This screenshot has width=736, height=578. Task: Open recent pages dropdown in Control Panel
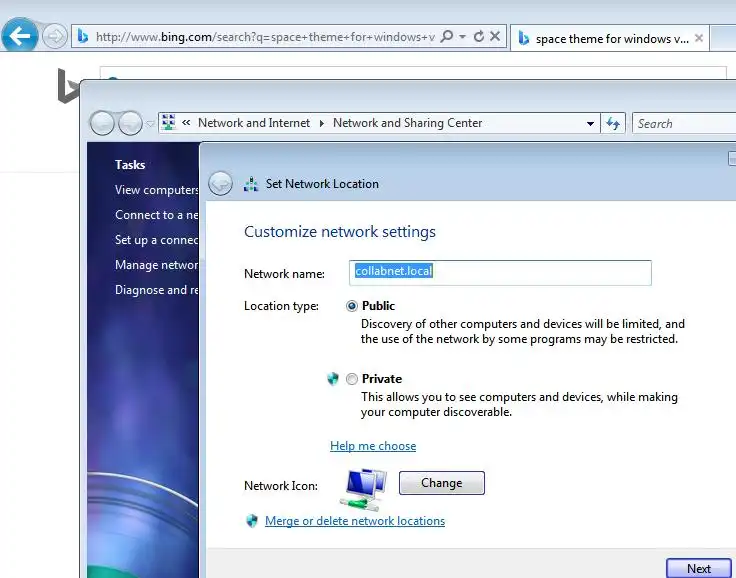(150, 124)
